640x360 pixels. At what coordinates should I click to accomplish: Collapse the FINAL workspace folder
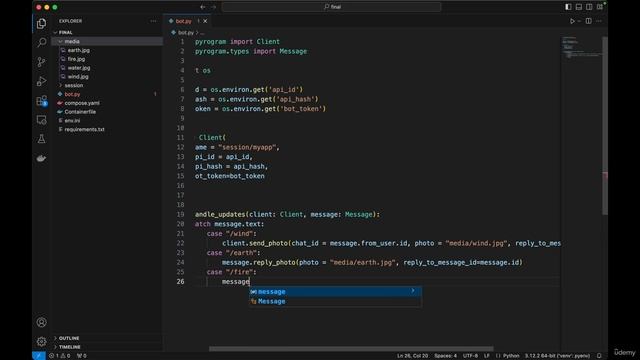[65, 33]
